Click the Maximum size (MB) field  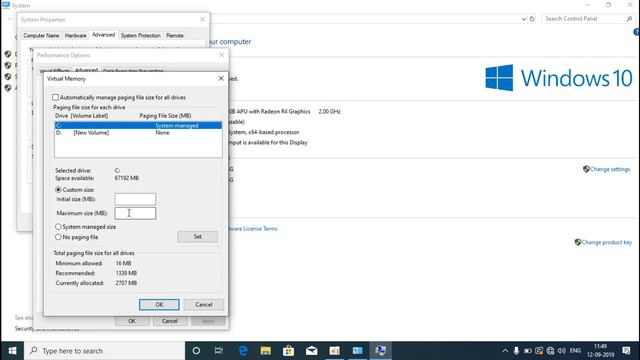coord(135,213)
